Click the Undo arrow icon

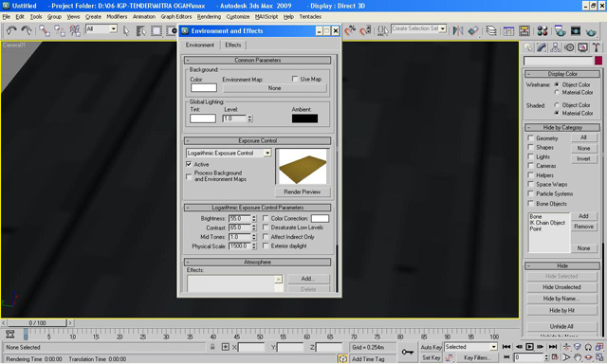[11, 30]
